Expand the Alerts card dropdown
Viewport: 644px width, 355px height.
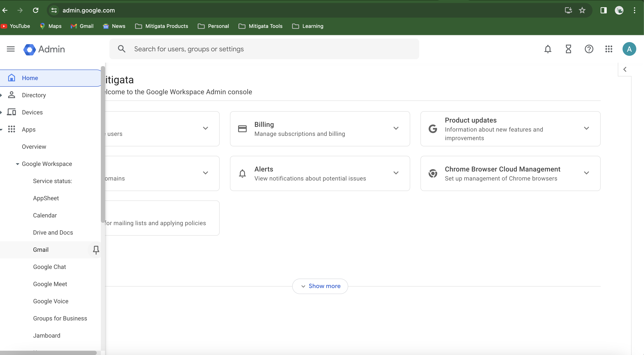(395, 173)
